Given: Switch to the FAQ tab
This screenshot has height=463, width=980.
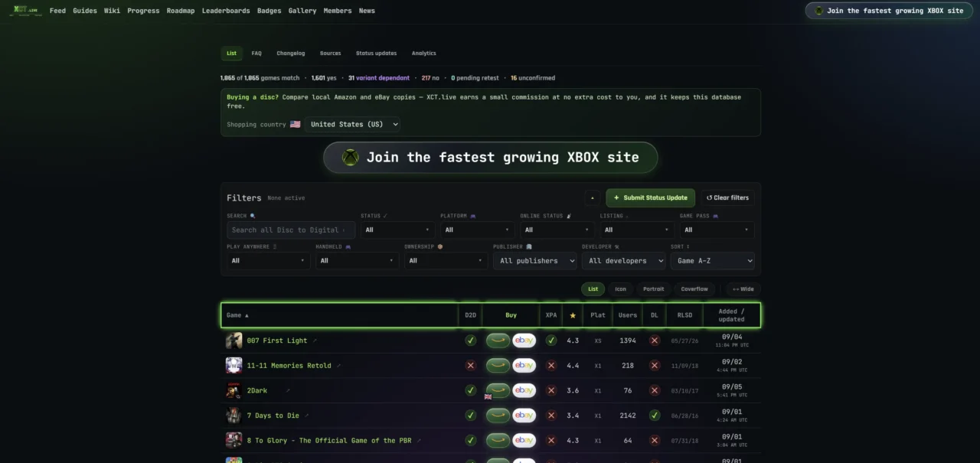Looking at the screenshot, I should [x=256, y=54].
